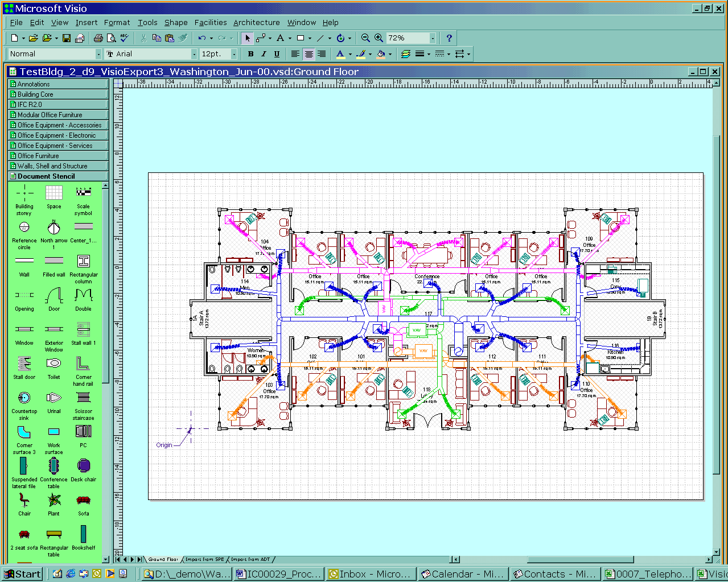This screenshot has height=582, width=728.
Task: Click the line color pen button
Action: coord(360,54)
